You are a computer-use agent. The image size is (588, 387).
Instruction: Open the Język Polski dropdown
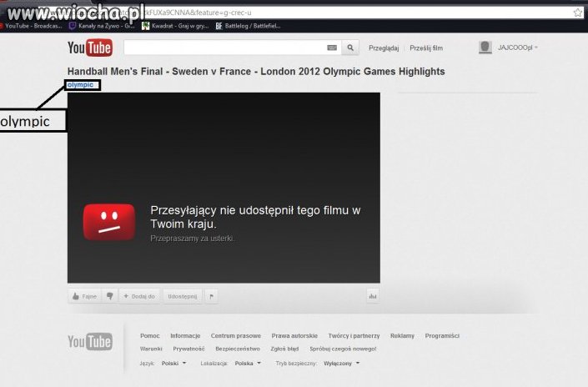pos(173,363)
